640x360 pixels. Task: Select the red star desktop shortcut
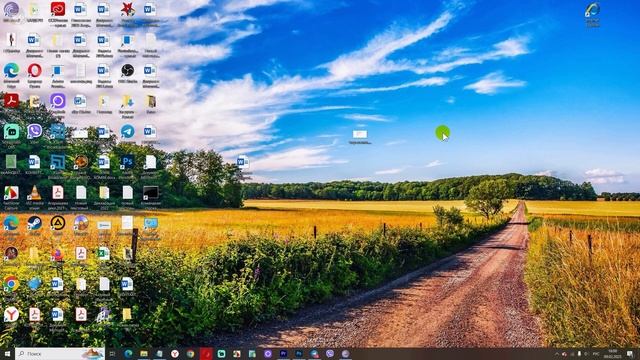point(128,9)
